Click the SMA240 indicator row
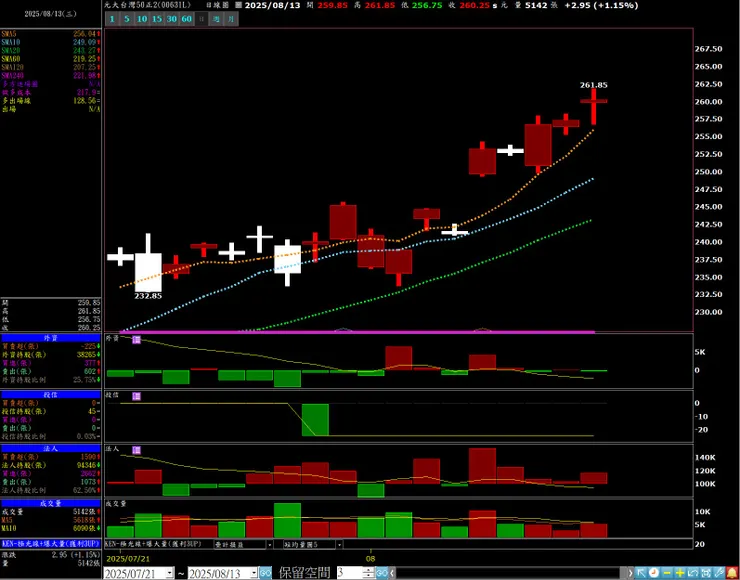Image resolution: width=740 pixels, height=580 pixels. click(50, 76)
